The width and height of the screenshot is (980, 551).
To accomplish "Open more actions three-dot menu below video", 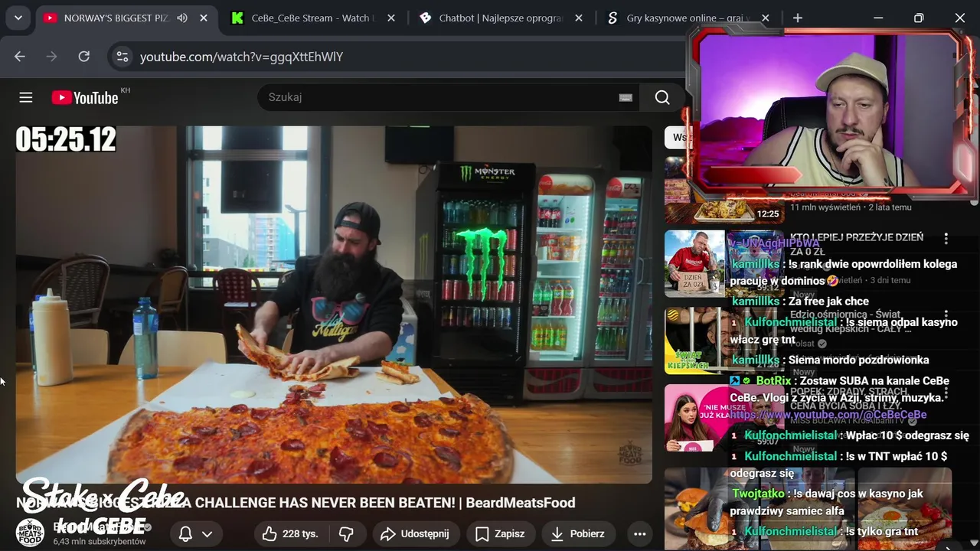I will (x=640, y=533).
